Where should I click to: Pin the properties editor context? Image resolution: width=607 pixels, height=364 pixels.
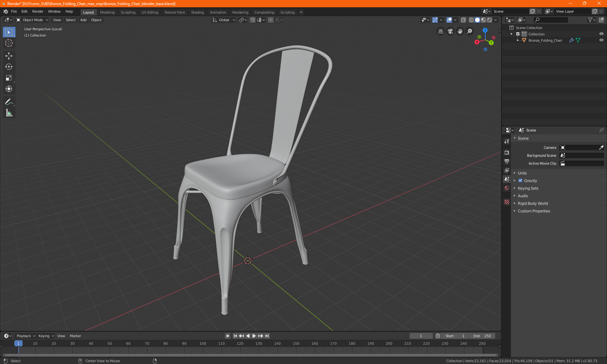(601, 130)
